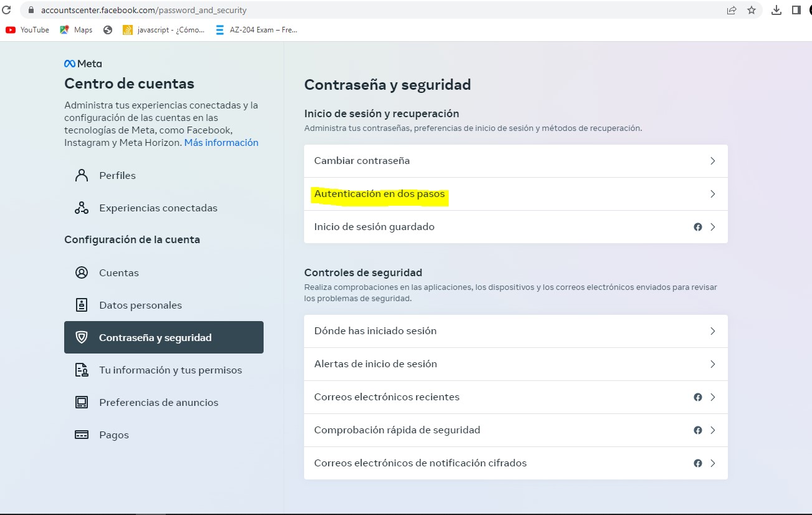Open browser downloads icon
The height and width of the screenshot is (515, 812).
[x=776, y=10]
